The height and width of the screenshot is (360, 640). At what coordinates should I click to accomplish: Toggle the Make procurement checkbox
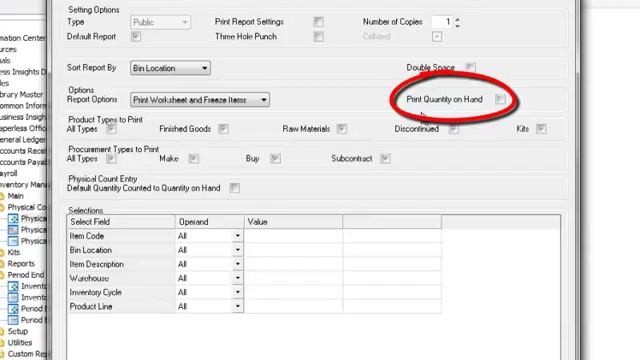[193, 158]
